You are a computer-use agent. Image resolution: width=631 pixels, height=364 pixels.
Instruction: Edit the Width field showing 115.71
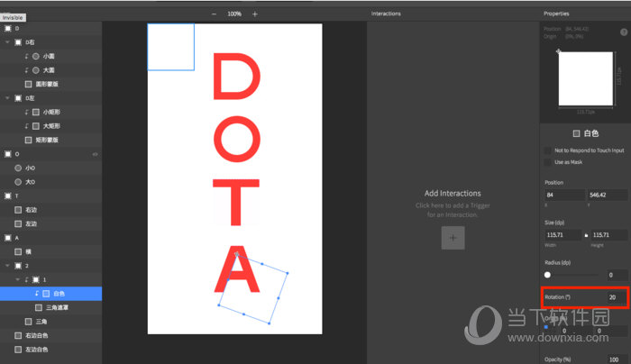click(563, 235)
